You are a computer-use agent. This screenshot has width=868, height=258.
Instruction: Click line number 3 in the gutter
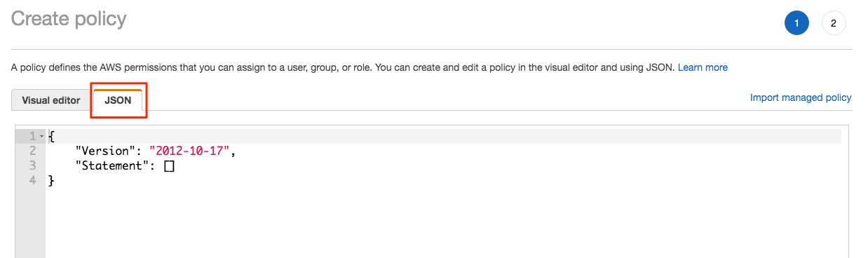pyautogui.click(x=32, y=165)
